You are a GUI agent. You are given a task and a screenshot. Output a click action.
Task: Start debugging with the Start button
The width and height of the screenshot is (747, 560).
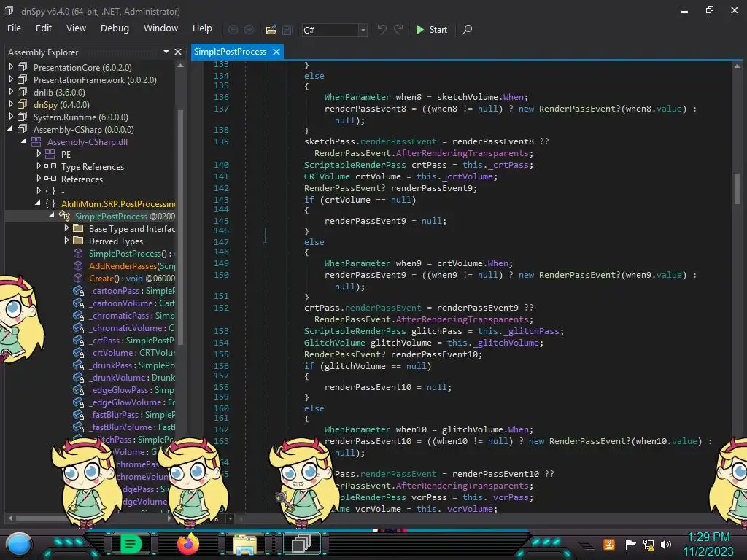[431, 29]
